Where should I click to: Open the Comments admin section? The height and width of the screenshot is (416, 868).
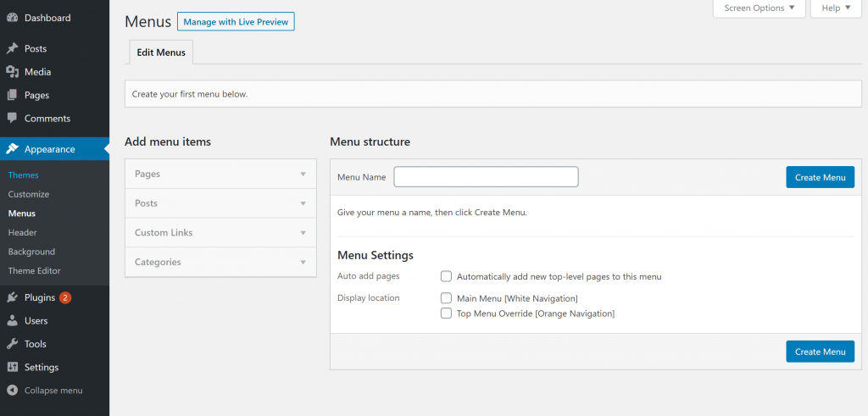click(x=47, y=119)
